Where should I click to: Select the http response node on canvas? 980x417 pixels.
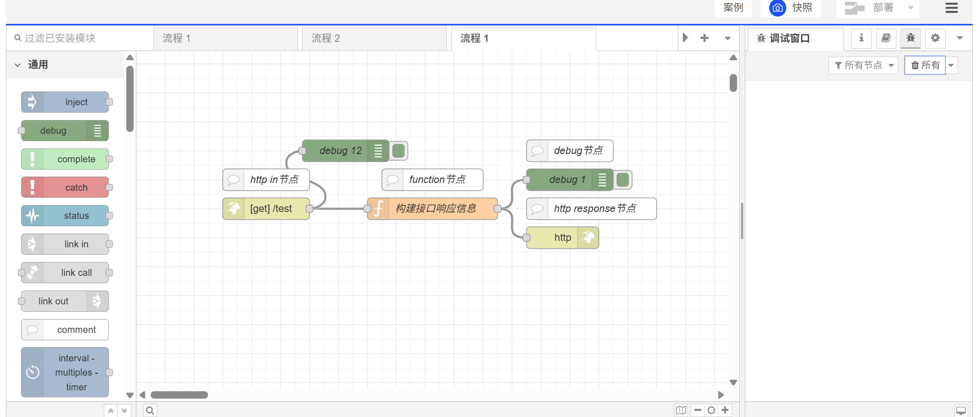pos(563,238)
